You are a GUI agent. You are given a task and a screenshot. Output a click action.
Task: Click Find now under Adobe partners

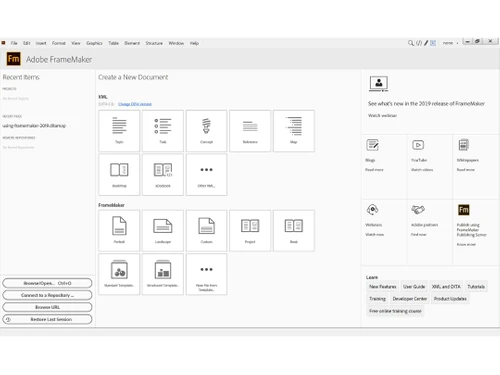coord(419,234)
